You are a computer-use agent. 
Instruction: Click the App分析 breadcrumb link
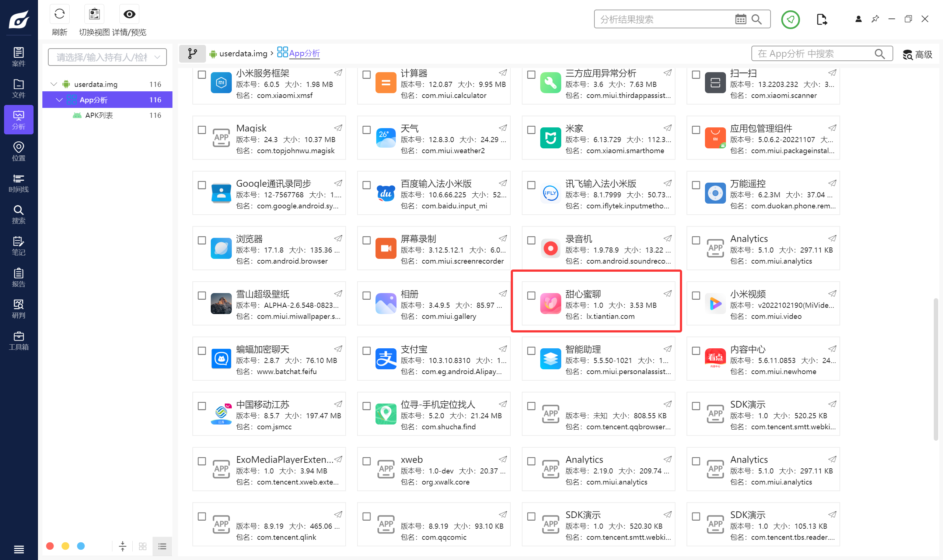(x=304, y=53)
